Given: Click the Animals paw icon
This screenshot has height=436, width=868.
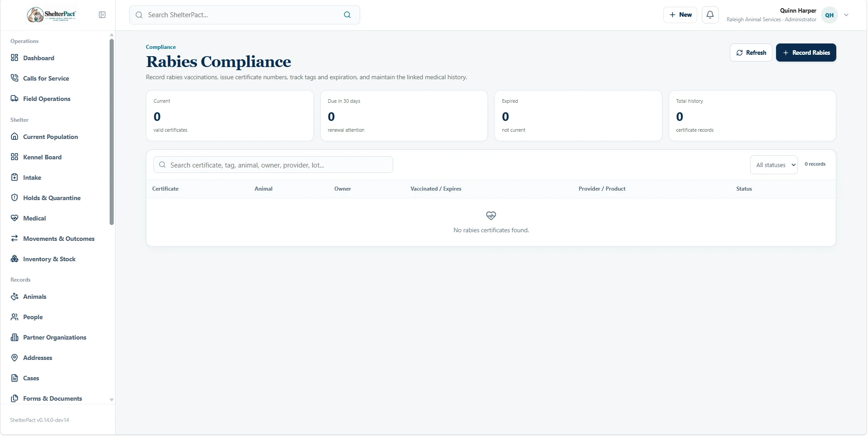Looking at the screenshot, I should pos(14,297).
